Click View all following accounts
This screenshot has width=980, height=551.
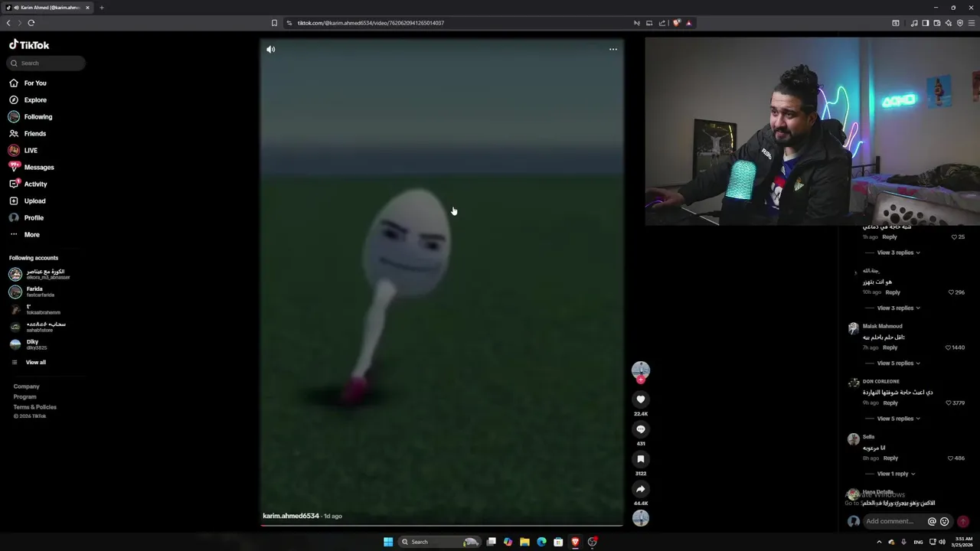click(x=28, y=363)
